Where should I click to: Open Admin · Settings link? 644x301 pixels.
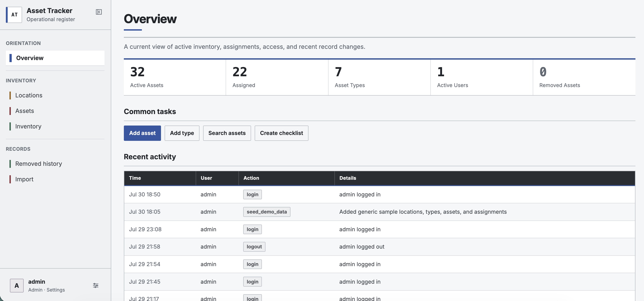(x=47, y=290)
